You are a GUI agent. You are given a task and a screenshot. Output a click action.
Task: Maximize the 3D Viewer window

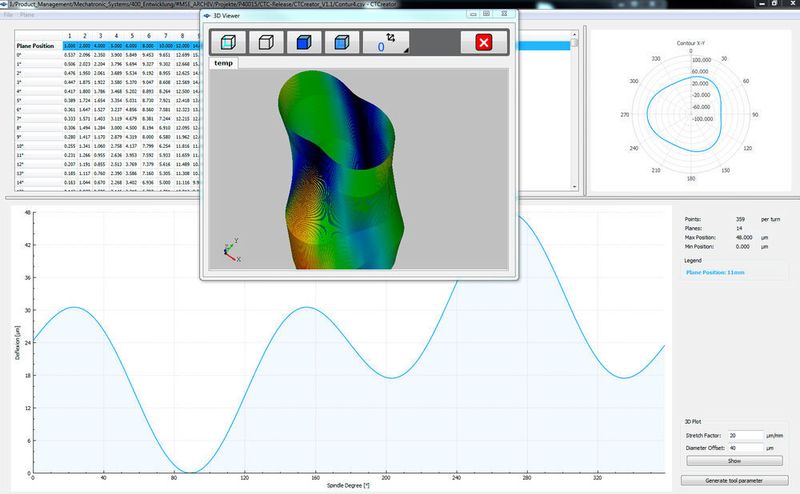pyautogui.click(x=487, y=14)
